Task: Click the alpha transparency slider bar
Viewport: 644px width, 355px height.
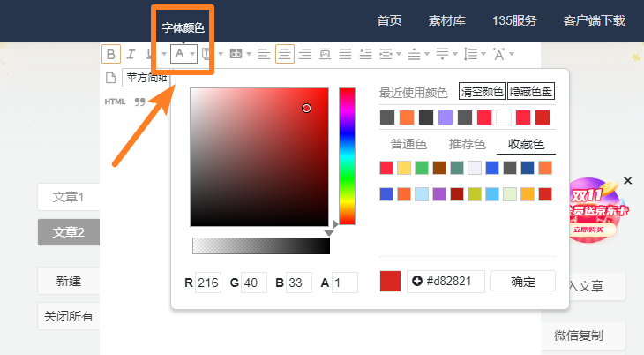Action: [x=261, y=246]
